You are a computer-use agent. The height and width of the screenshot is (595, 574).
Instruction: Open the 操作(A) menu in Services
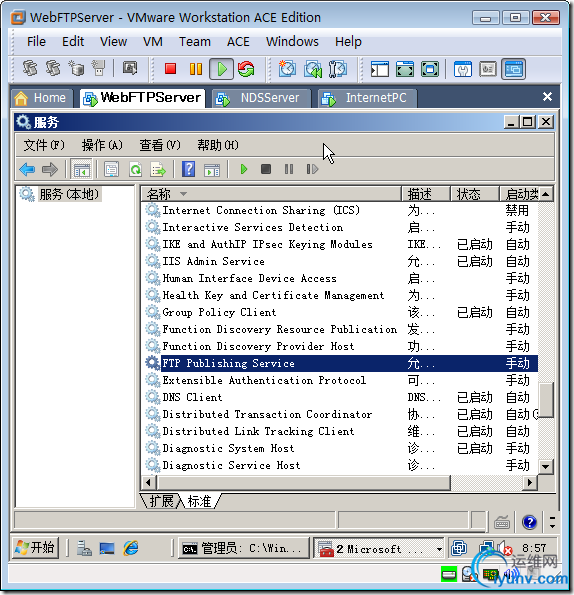102,145
